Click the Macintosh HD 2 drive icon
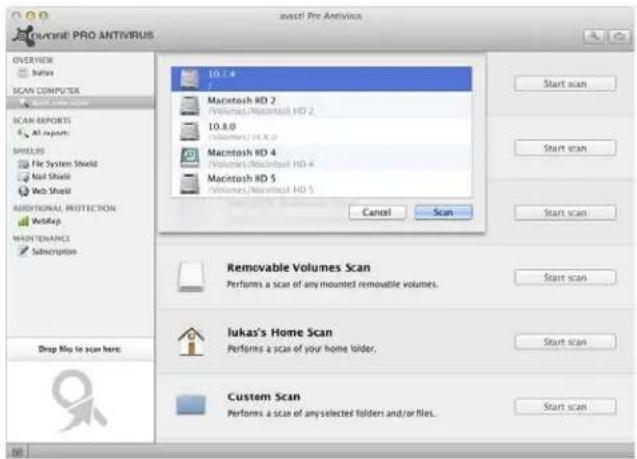Viewport: 637px width, 459px height. tap(190, 106)
